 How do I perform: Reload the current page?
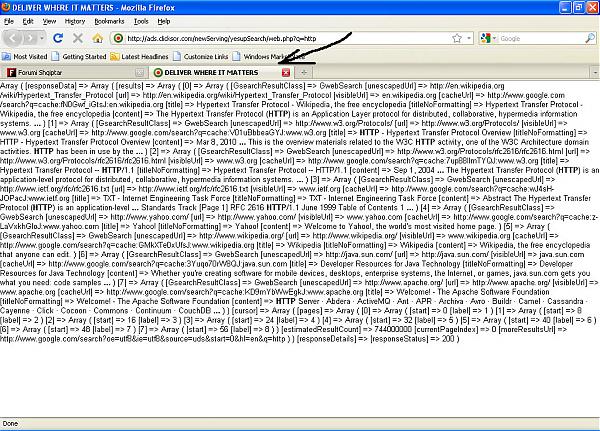click(58, 38)
